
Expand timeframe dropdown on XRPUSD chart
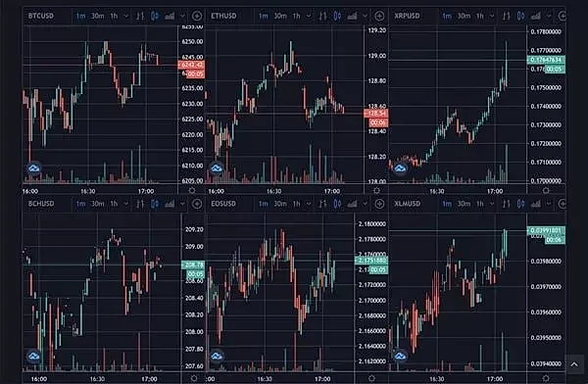(492, 16)
